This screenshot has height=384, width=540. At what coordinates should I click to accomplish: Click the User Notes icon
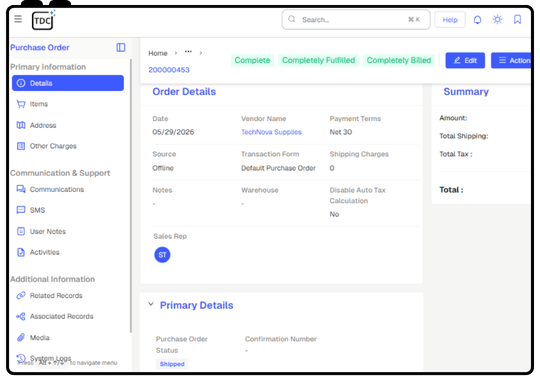pos(21,231)
